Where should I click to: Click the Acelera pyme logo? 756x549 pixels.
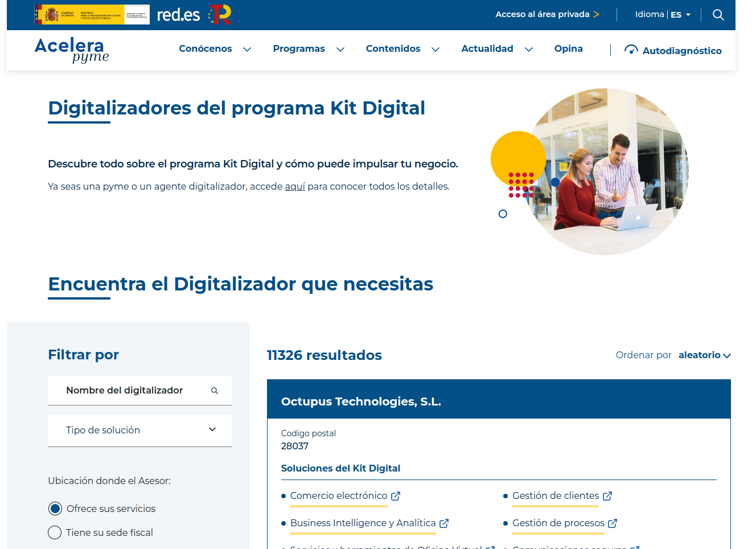[x=72, y=50]
